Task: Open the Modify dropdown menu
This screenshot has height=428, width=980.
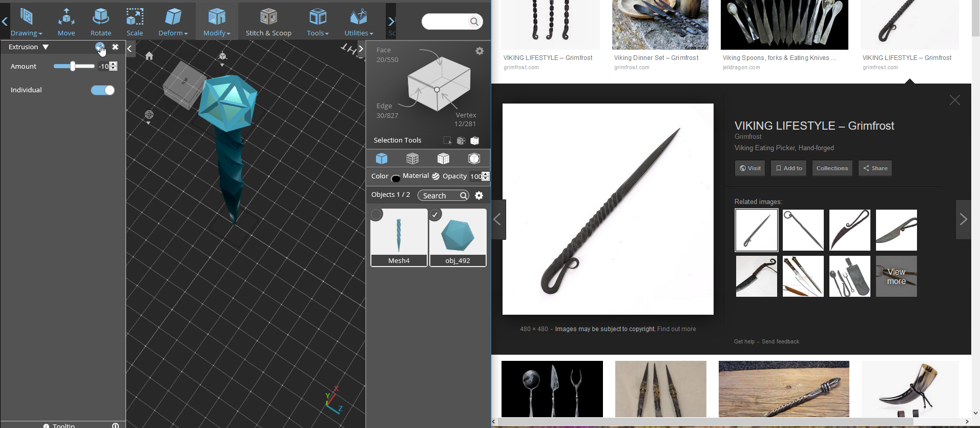Action: [217, 22]
